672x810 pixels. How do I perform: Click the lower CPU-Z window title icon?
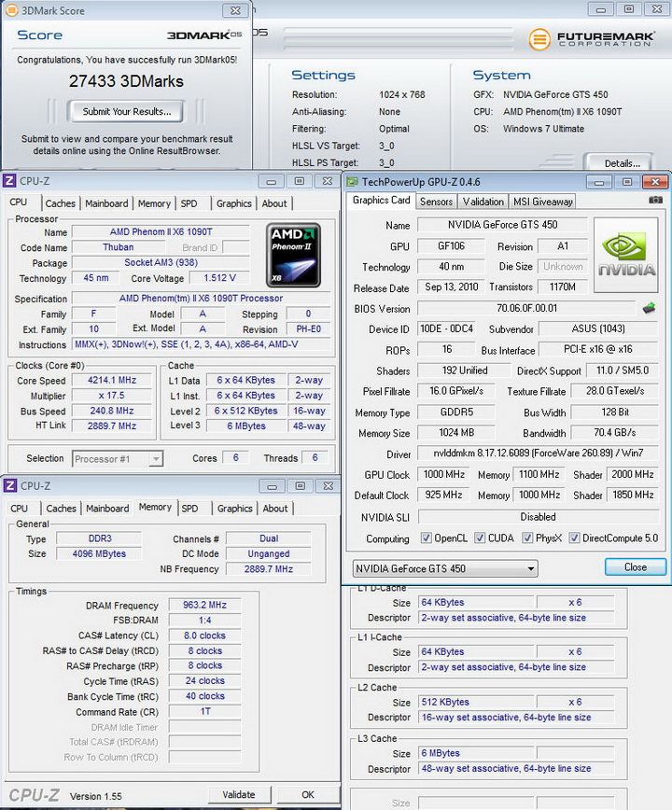(10, 485)
